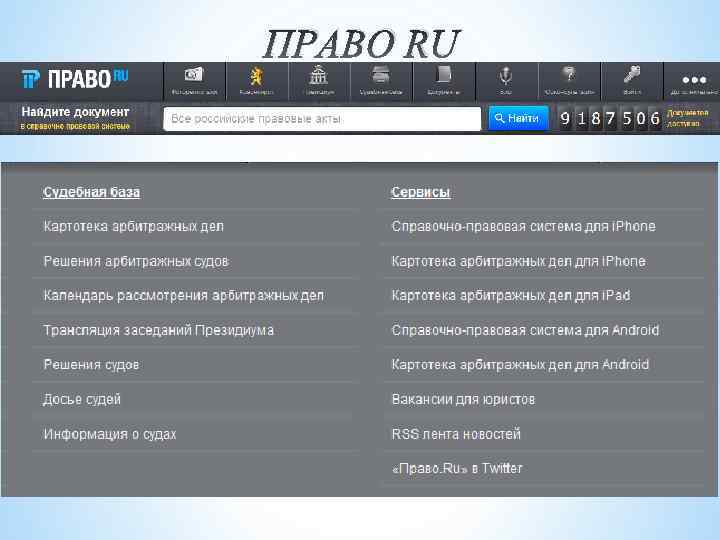Open the Решения судов item
This screenshot has height=540, width=720.
pos(91,365)
